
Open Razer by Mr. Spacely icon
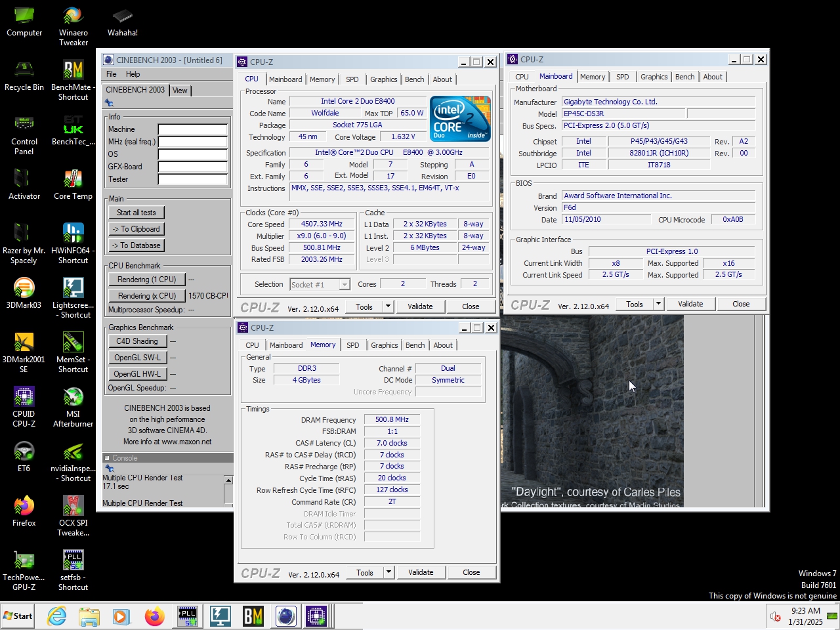point(24,244)
